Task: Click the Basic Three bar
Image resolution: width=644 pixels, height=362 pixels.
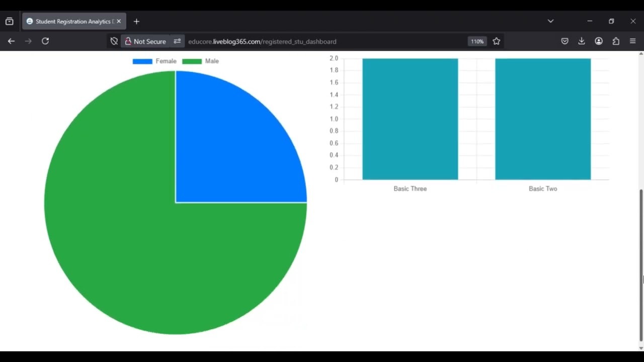Action: click(410, 119)
